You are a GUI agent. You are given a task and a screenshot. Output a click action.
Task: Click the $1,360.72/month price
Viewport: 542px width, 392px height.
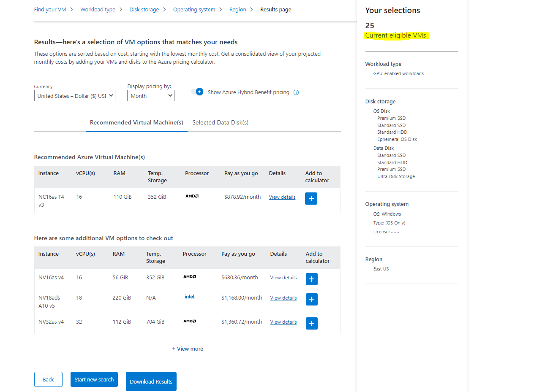click(242, 322)
